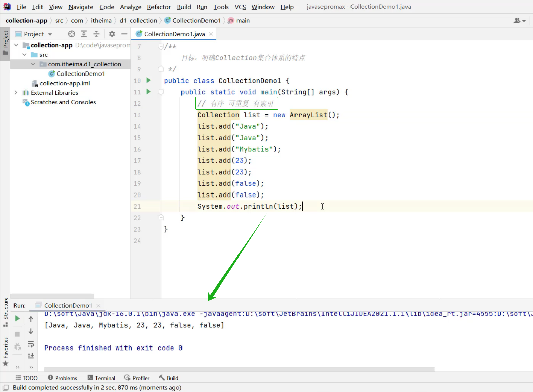
Task: Click Expand All icon in Project panel
Action: [x=84, y=34]
